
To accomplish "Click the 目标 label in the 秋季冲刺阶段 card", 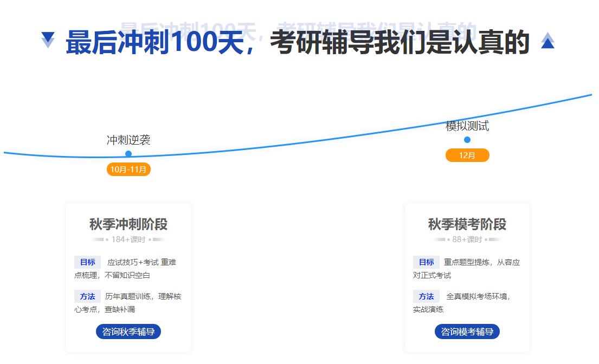I will [87, 262].
